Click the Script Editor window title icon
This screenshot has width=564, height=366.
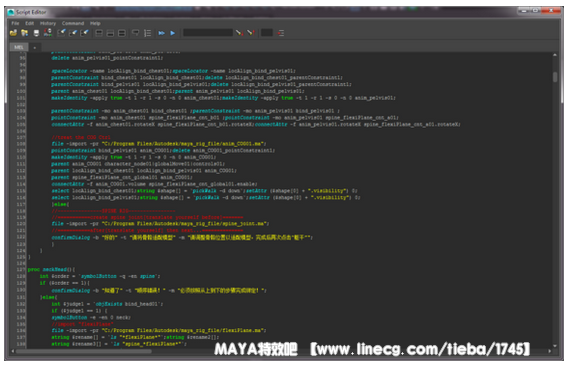(x=11, y=12)
